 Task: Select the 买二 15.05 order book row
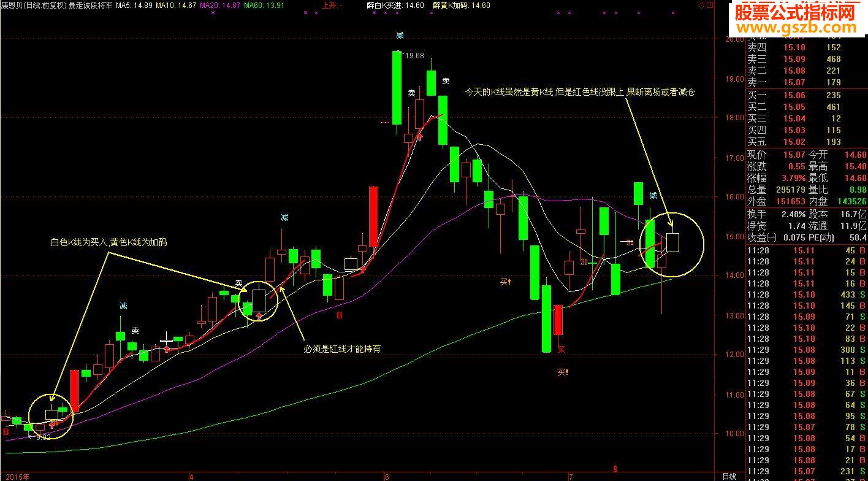point(807,107)
